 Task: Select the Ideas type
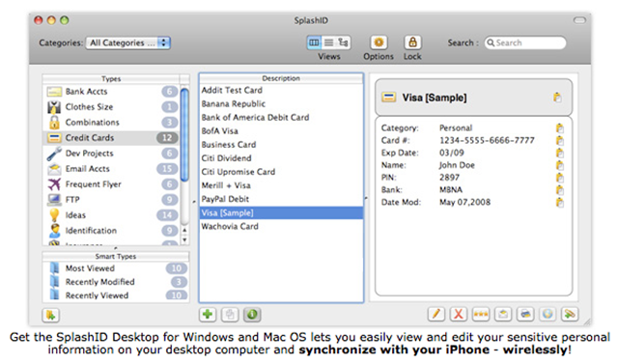click(111, 215)
